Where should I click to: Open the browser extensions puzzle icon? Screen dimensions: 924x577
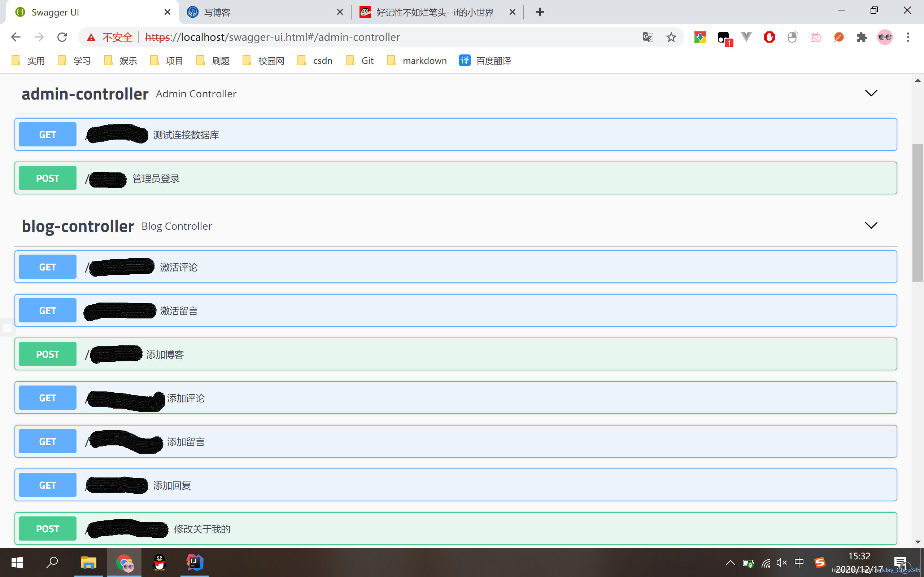862,37
